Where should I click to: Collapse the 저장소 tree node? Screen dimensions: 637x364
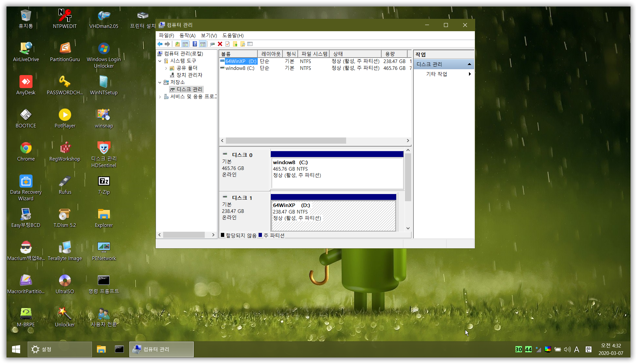(x=160, y=82)
